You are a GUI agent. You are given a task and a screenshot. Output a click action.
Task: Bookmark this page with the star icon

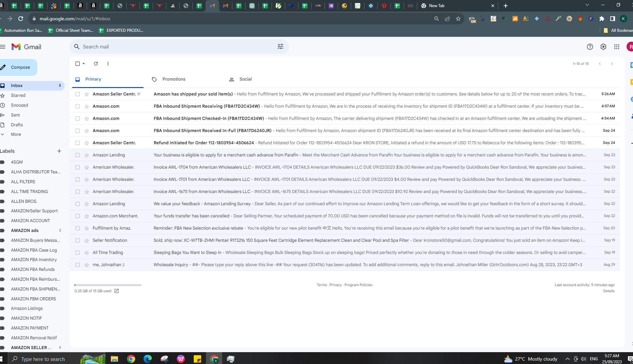(458, 19)
